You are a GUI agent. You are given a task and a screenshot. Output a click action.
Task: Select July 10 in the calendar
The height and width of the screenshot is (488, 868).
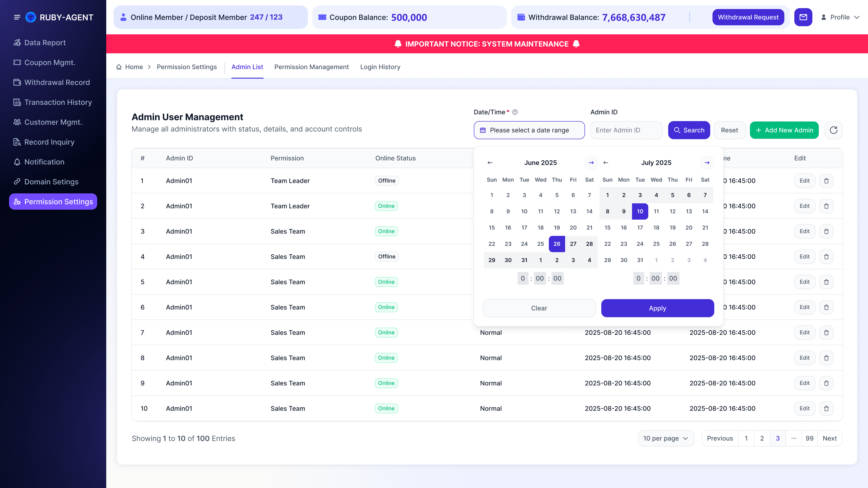coord(640,211)
